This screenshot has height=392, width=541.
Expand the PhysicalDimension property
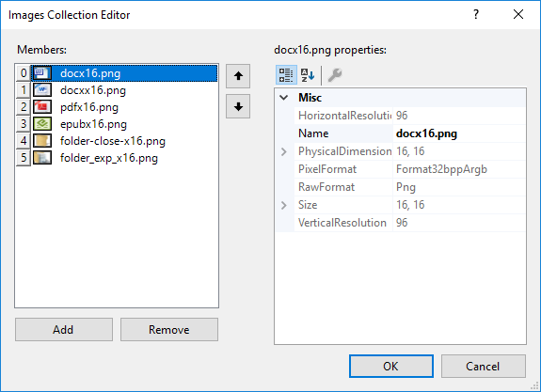(283, 151)
